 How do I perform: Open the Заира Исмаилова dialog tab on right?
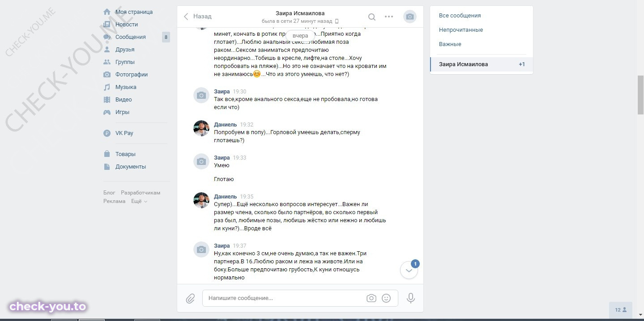click(x=482, y=64)
